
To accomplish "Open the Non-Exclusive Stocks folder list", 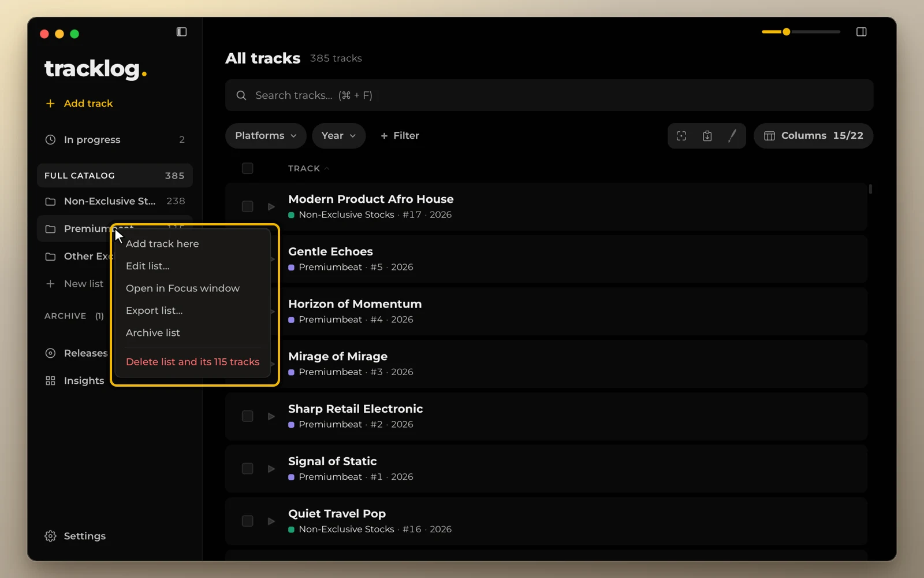I will 114,201.
